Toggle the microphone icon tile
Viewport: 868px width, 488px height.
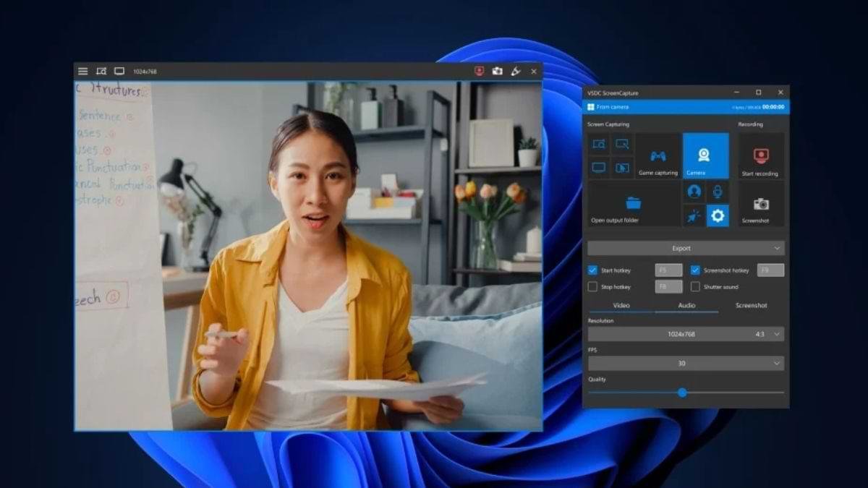718,192
